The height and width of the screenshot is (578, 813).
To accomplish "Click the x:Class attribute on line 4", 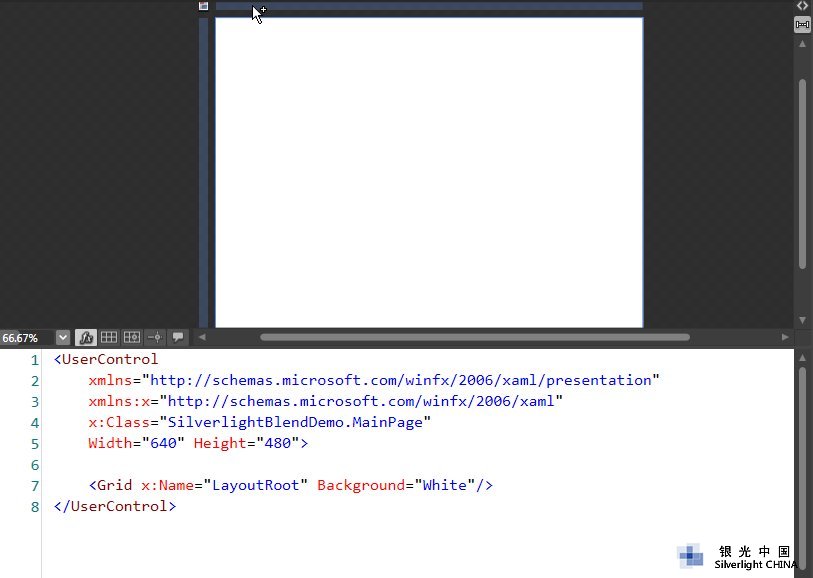I will pyautogui.click(x=119, y=422).
